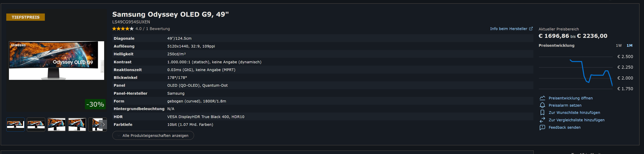
Task: Expand Alle Produkteigenschaften anzeigen
Action: click(153, 136)
